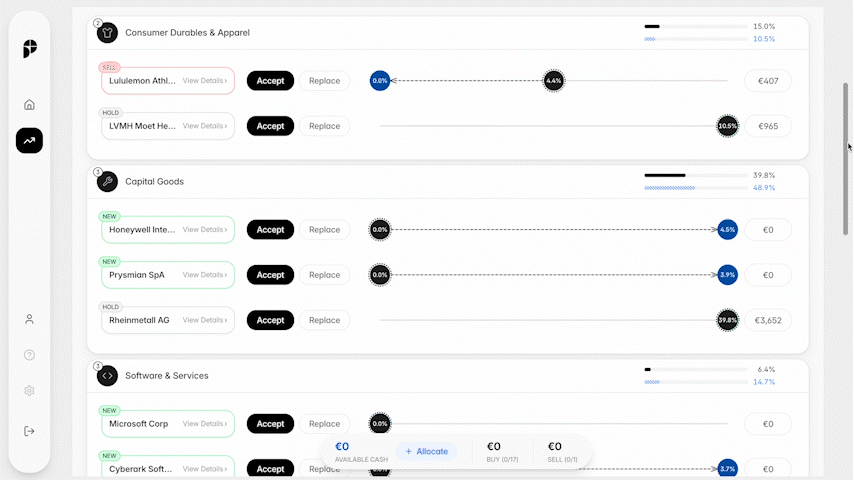
Task: Click the Capital Goods wrench icon
Action: [107, 182]
